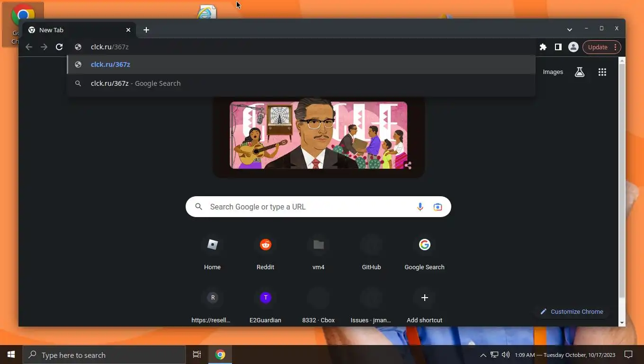Image resolution: width=644 pixels, height=364 pixels.
Task: Open the E2Guardian shortcut
Action: pos(265,306)
